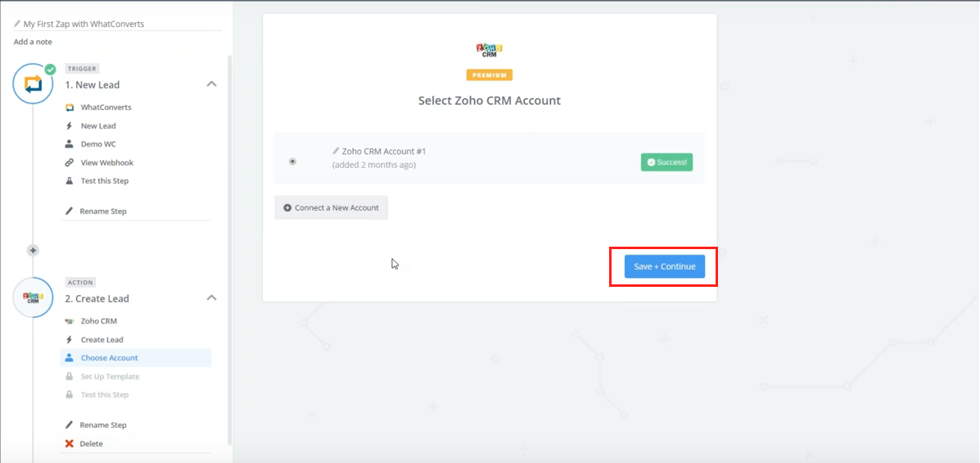
Task: Select Create Lead item under Zoho CRM
Action: 102,340
